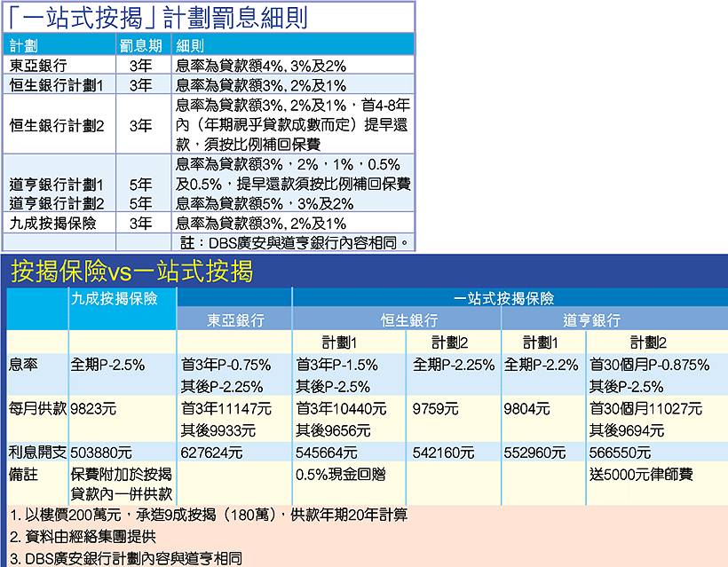Click the '其後9694元' payment value
This screenshot has height=567, width=728.
pos(627,430)
